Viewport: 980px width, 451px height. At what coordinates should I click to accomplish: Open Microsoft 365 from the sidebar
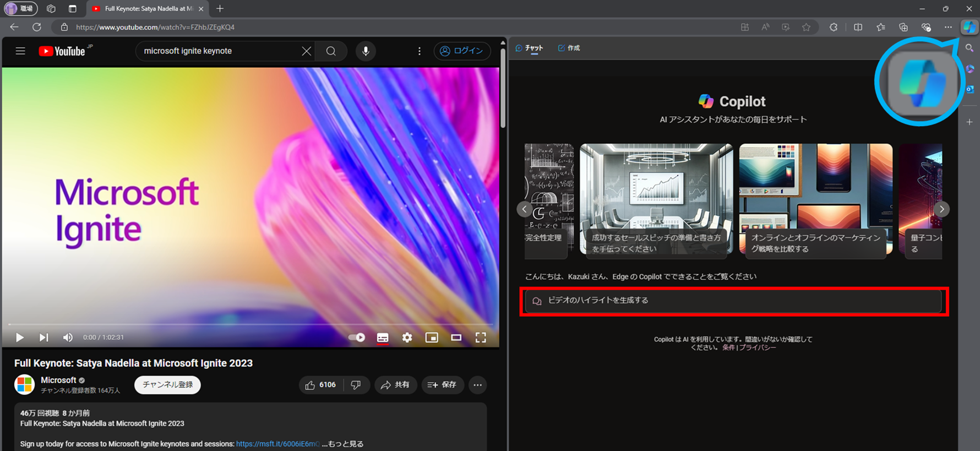click(x=970, y=69)
